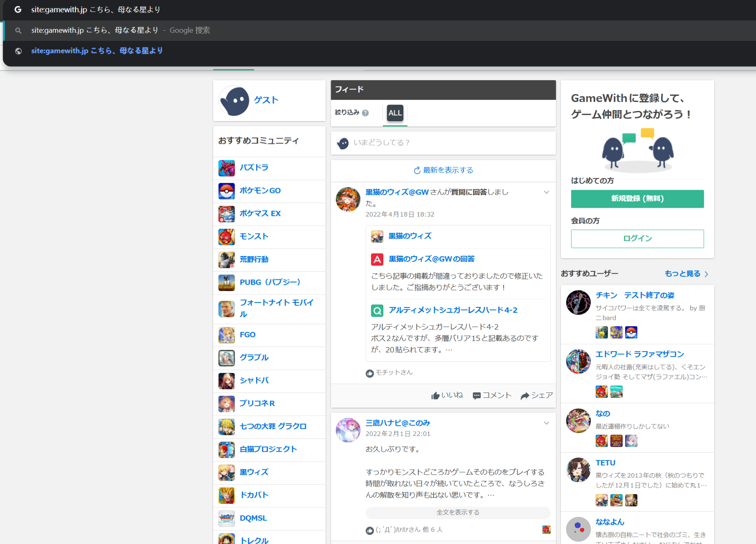Click 最新を表示する to refresh feed
This screenshot has height=544, width=756.
[443, 171]
